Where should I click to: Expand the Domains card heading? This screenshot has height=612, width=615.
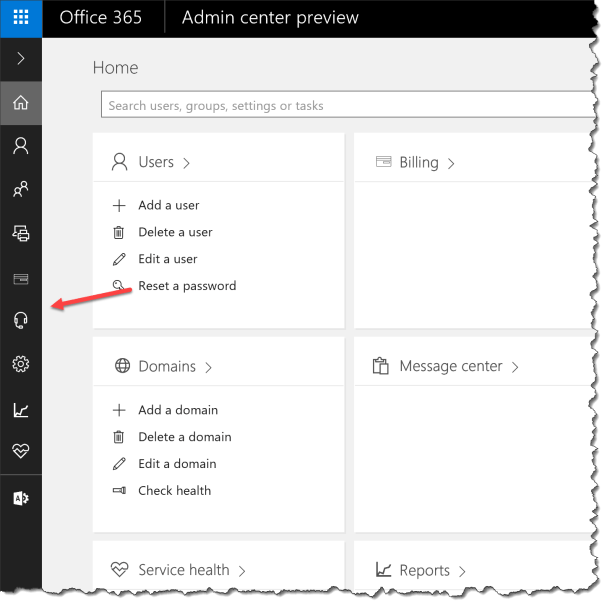(x=166, y=367)
